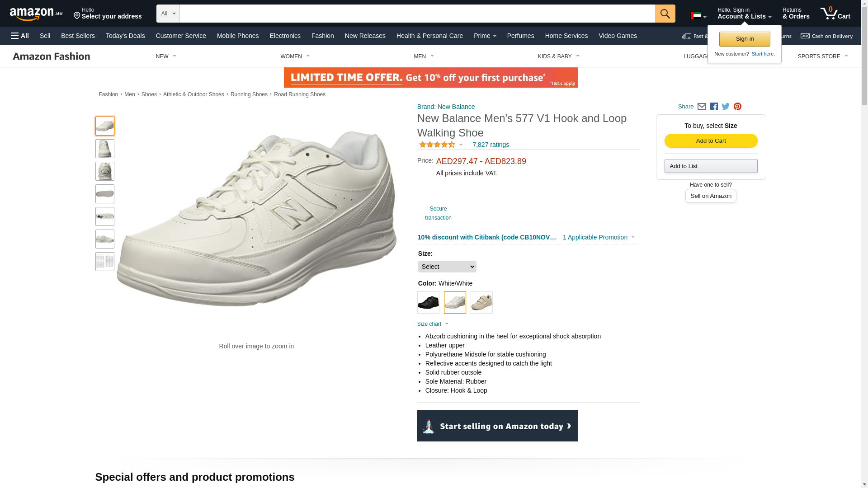
Task: Open the Size select dropdown
Action: point(447,267)
